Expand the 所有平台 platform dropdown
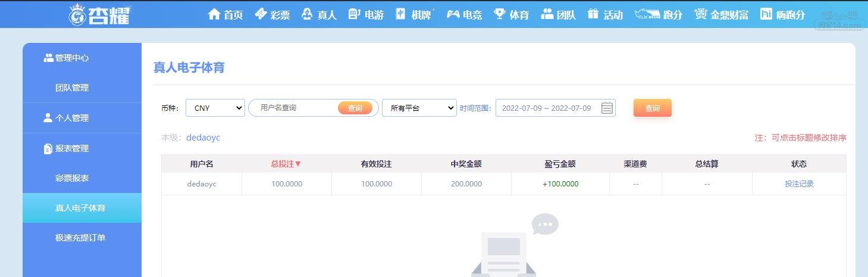Image resolution: width=868 pixels, height=277 pixels. [419, 108]
